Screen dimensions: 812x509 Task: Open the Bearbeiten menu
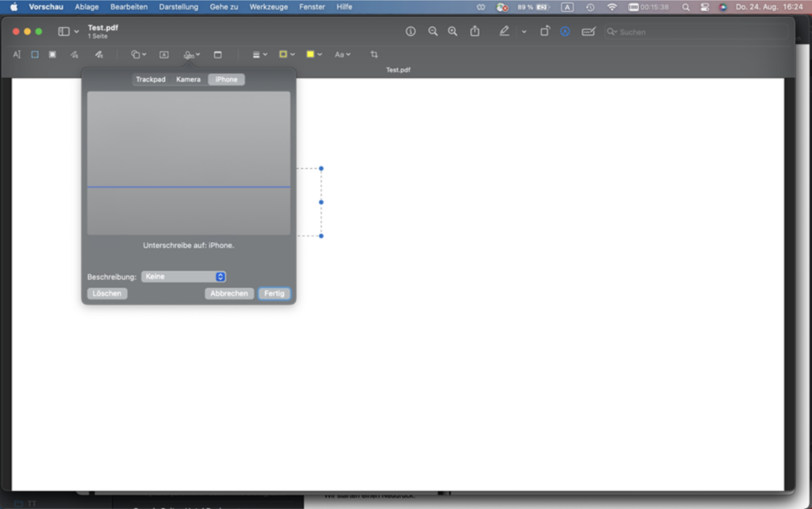coord(128,6)
